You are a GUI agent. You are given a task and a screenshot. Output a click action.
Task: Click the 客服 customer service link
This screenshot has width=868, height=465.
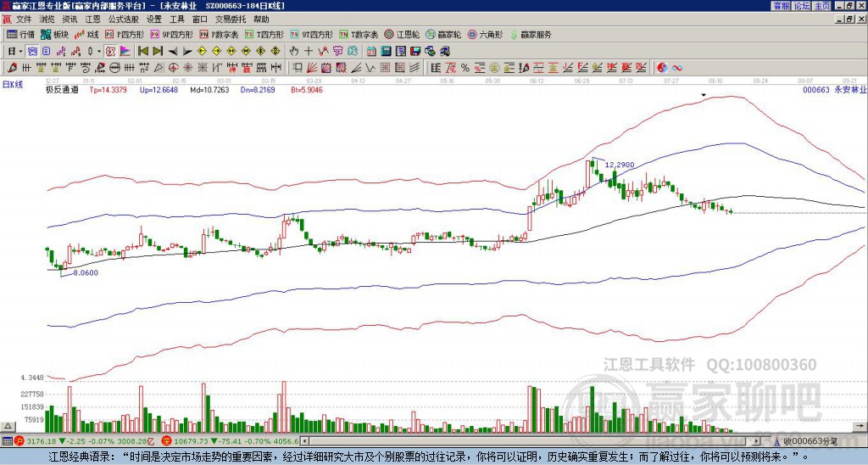point(781,5)
